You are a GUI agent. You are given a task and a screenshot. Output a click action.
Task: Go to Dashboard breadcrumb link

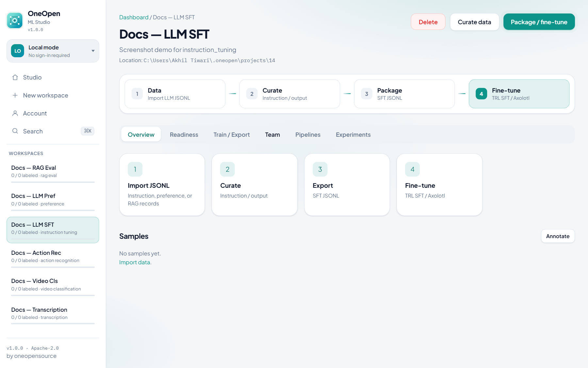click(134, 17)
